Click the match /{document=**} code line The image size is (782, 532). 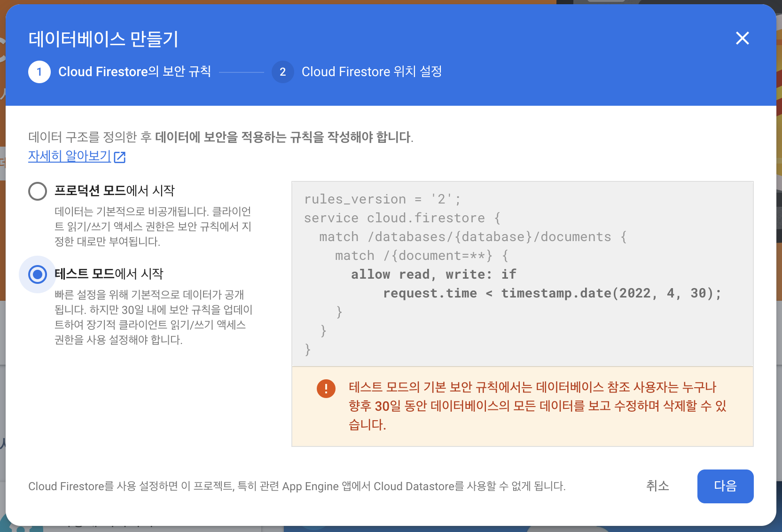[422, 256]
